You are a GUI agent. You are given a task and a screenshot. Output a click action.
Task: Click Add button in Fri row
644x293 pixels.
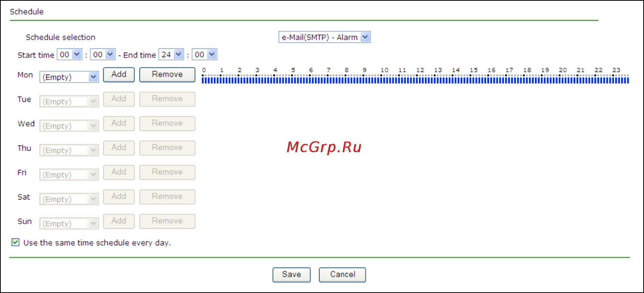point(119,172)
